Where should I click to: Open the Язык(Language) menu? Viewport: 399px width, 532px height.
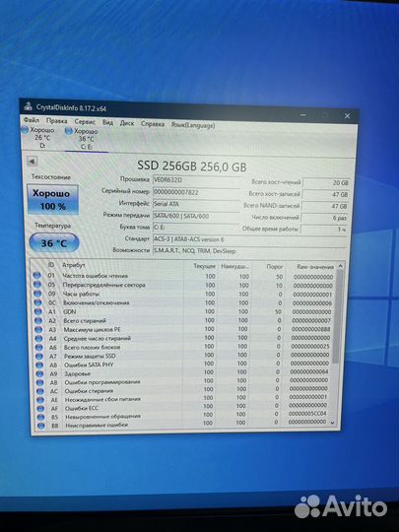coord(193,125)
